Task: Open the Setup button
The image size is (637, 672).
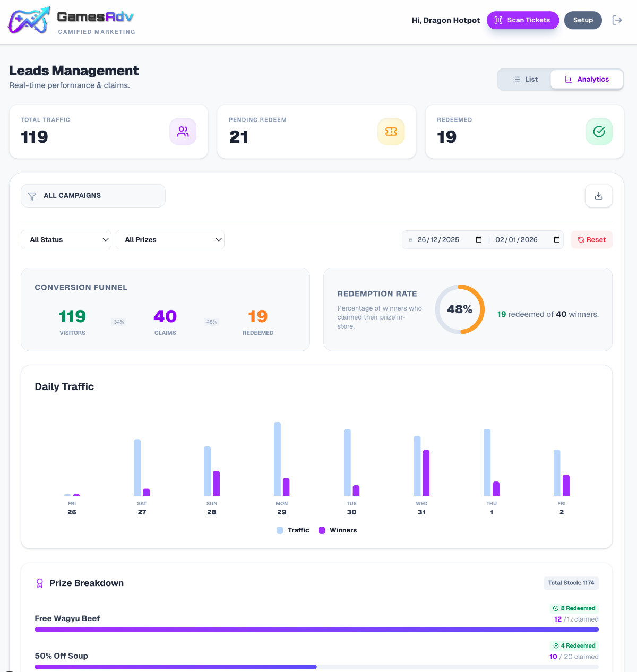Action: point(582,20)
